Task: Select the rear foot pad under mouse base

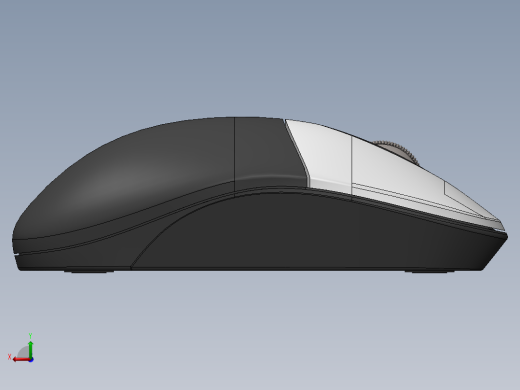Action: tap(89, 271)
